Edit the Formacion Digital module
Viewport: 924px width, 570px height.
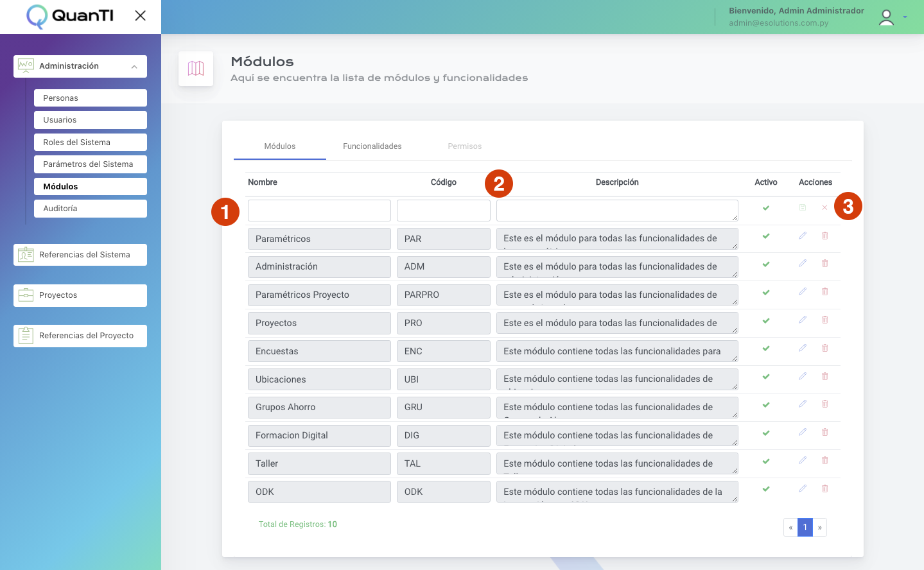[803, 432]
